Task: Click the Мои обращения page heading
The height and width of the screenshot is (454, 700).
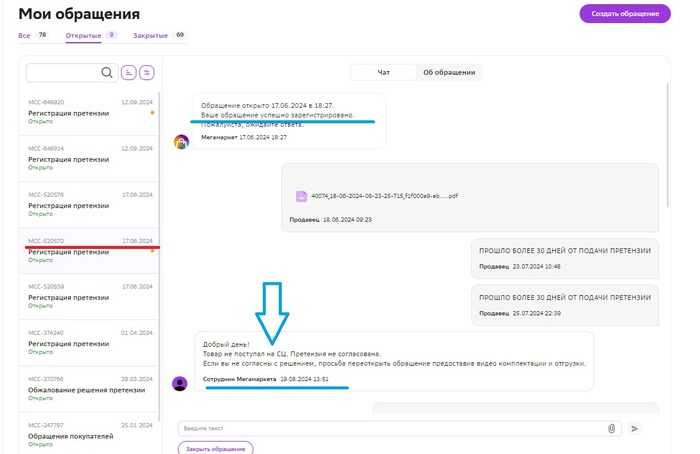Action: (79, 14)
